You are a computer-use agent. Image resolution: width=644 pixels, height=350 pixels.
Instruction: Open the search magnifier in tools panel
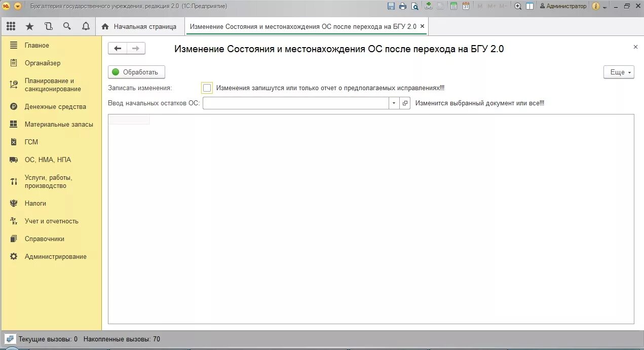[x=67, y=26]
